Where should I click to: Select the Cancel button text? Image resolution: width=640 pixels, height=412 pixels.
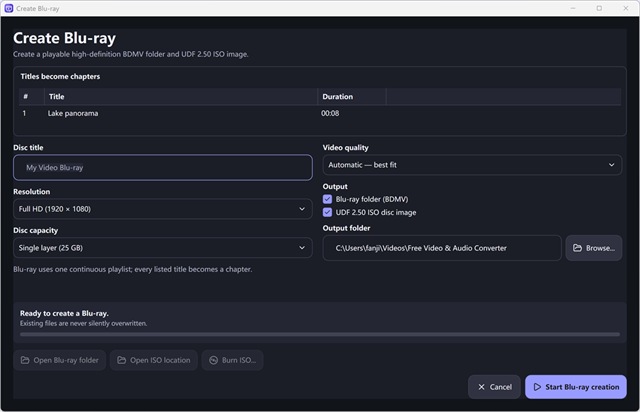[500, 387]
